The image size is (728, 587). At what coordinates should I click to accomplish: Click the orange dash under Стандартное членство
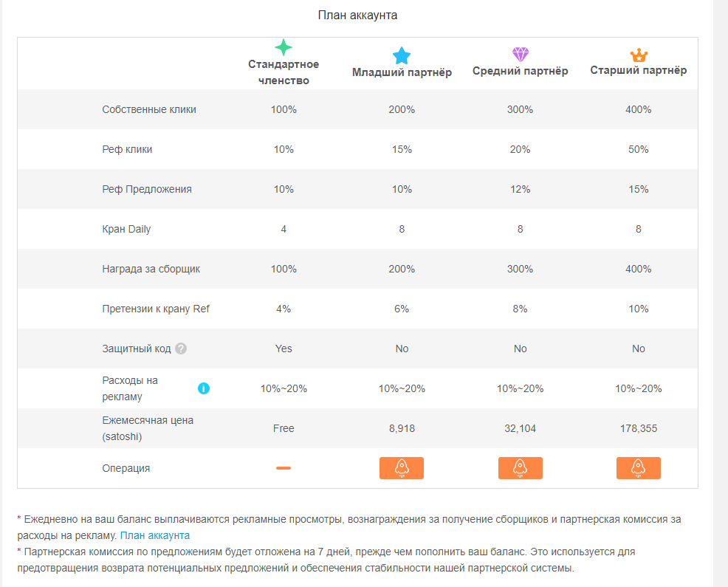pos(284,468)
